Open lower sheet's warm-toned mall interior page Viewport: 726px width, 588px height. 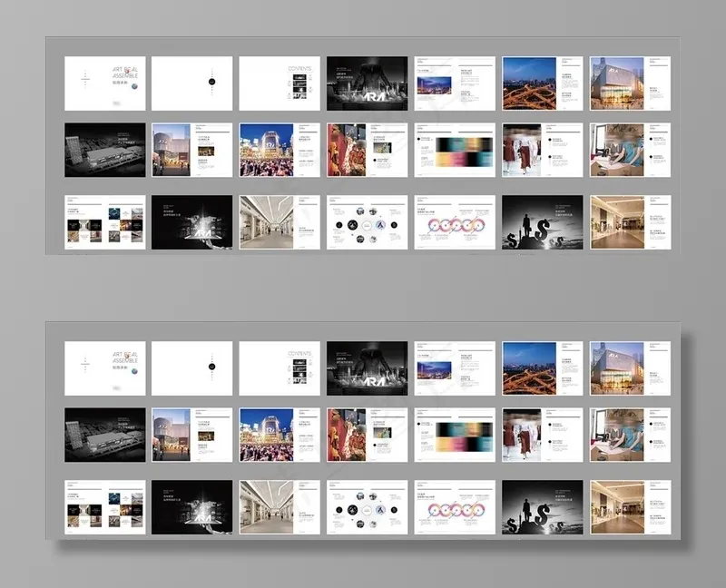pyautogui.click(x=630, y=507)
